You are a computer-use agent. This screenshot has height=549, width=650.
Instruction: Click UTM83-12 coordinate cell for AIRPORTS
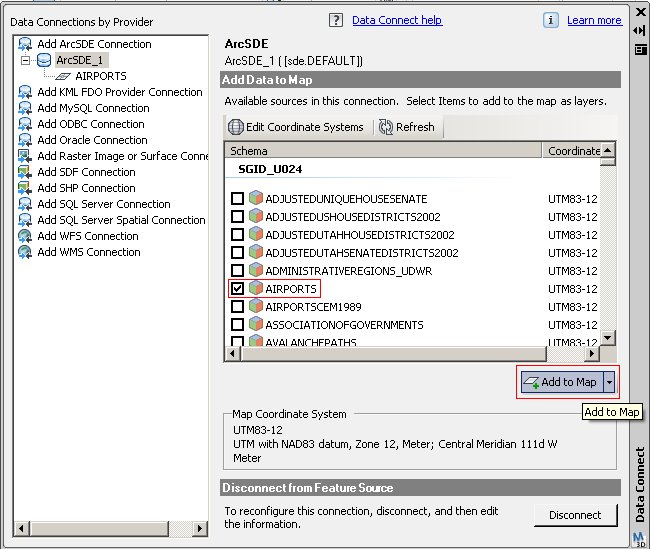[572, 289]
